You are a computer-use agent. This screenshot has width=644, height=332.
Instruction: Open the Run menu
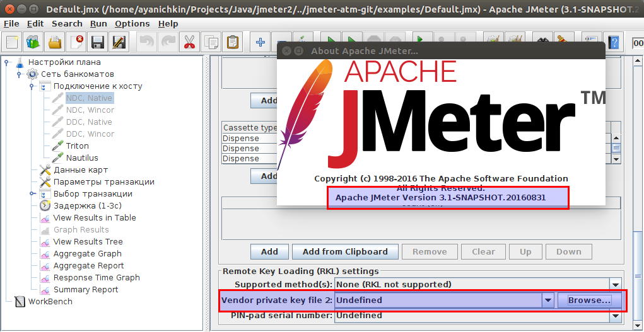pyautogui.click(x=98, y=24)
